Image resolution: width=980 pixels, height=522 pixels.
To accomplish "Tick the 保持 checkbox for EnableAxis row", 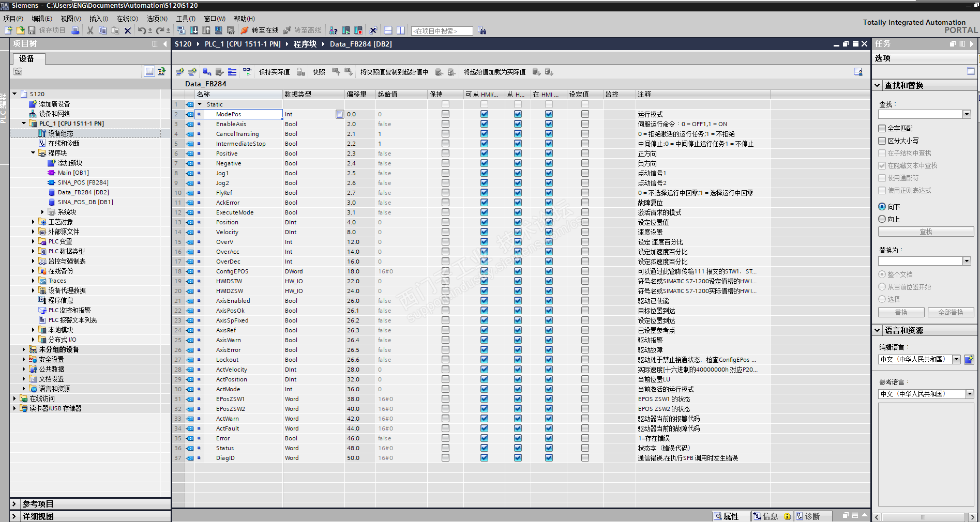I will [x=445, y=124].
